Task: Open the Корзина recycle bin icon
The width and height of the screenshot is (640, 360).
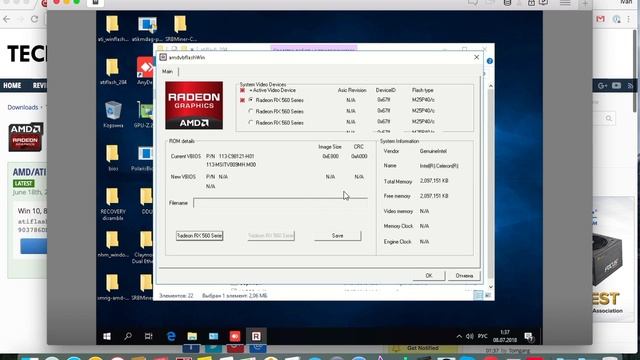Action: pos(113,114)
